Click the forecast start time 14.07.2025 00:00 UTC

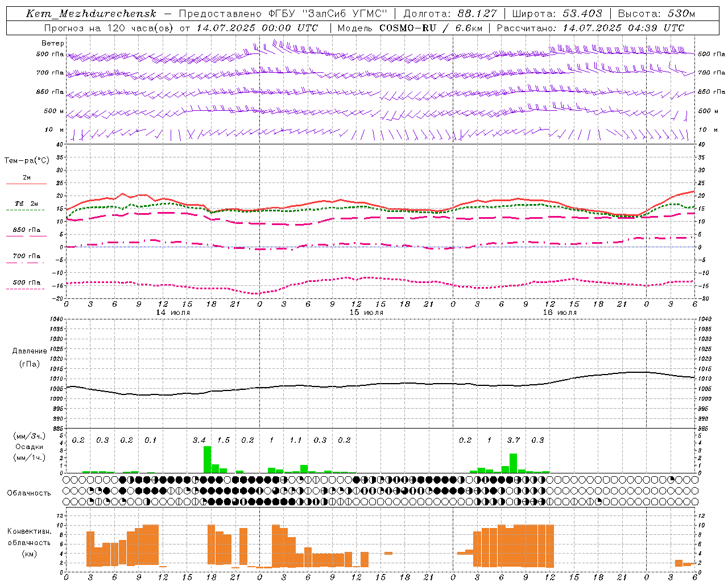coord(257,28)
